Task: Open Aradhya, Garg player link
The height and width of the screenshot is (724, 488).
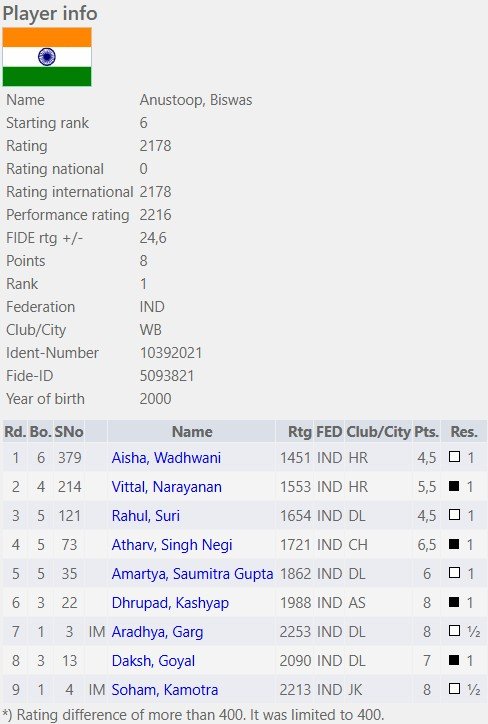Action: [x=157, y=632]
